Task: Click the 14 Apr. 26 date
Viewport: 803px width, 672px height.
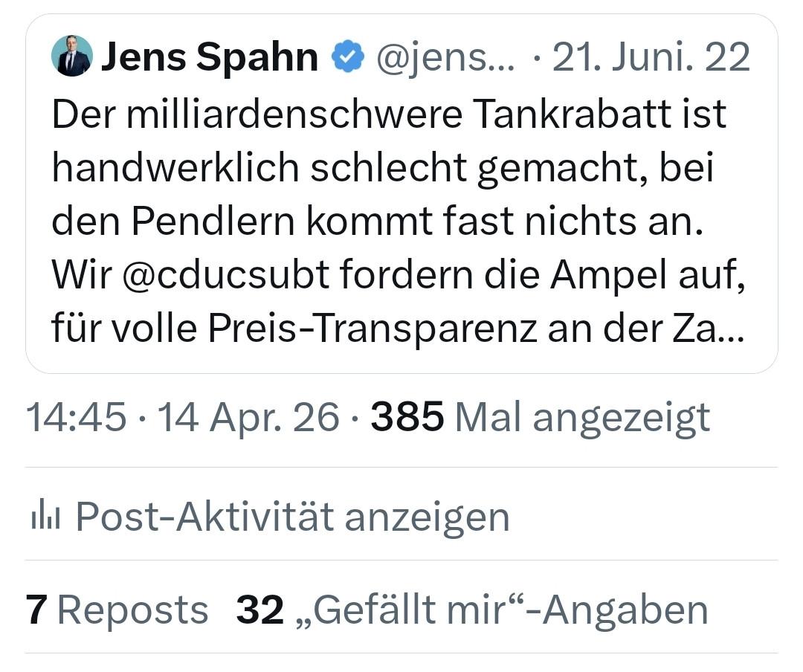Action: [248, 417]
